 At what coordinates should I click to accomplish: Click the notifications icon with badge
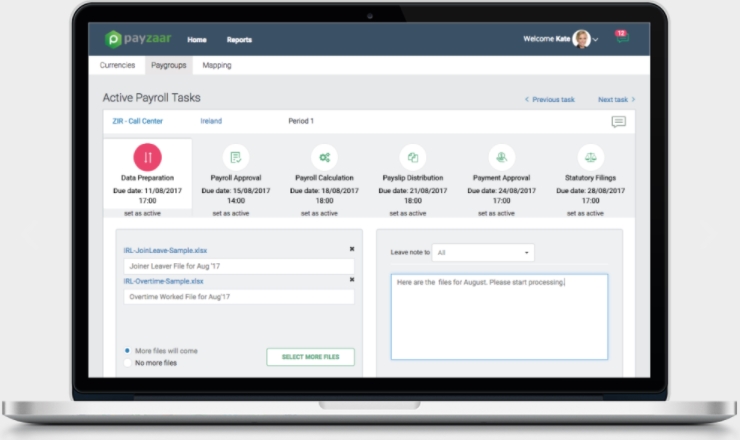point(619,40)
